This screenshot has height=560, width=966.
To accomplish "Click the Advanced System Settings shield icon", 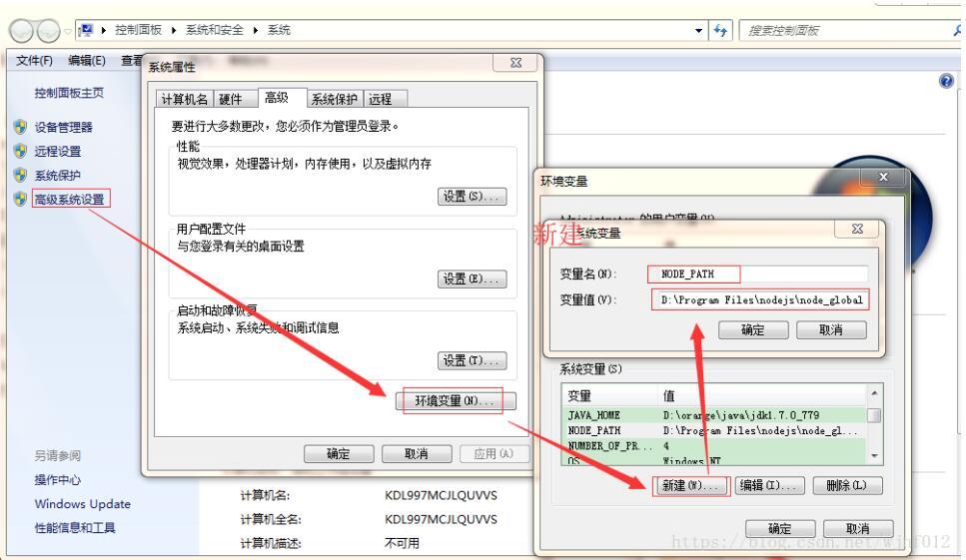I will (x=20, y=199).
